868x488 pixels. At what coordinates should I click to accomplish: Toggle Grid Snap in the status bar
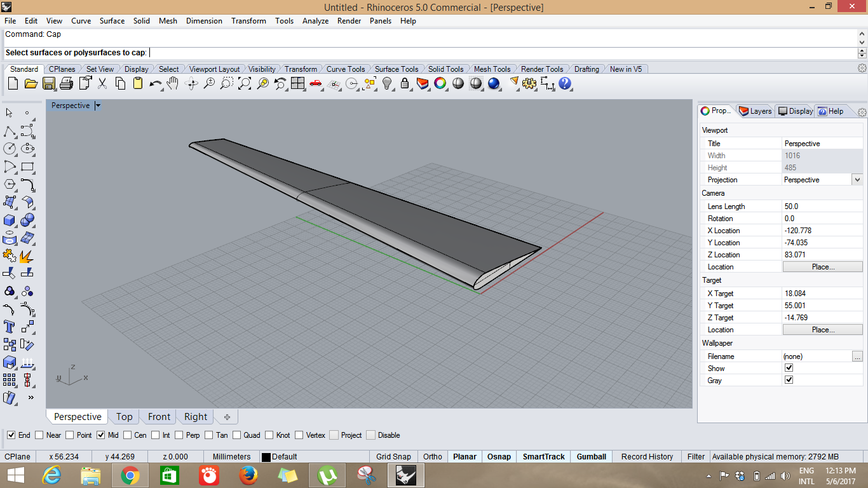(393, 457)
